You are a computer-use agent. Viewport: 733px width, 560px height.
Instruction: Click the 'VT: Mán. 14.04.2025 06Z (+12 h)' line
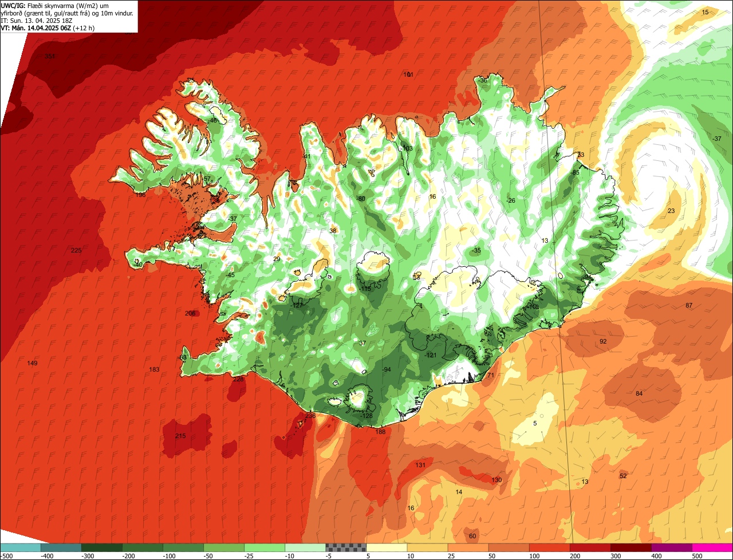click(x=48, y=27)
